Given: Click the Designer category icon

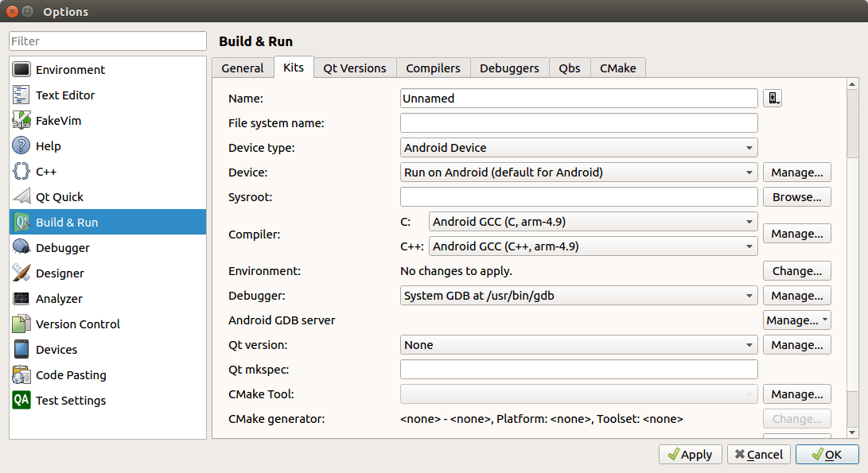Looking at the screenshot, I should [21, 273].
